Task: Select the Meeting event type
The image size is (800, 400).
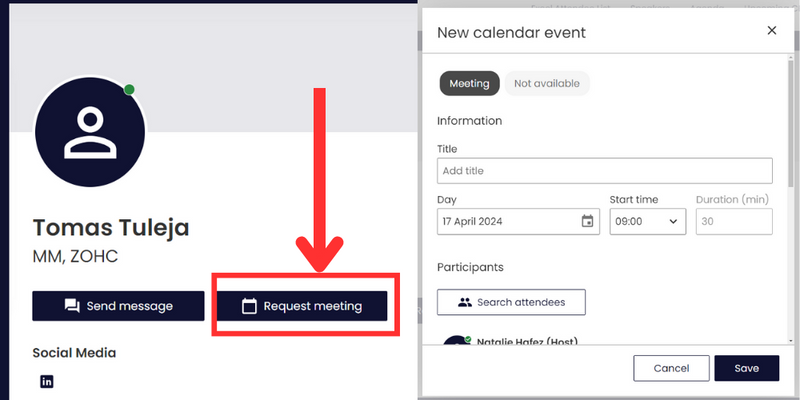Action: click(469, 83)
